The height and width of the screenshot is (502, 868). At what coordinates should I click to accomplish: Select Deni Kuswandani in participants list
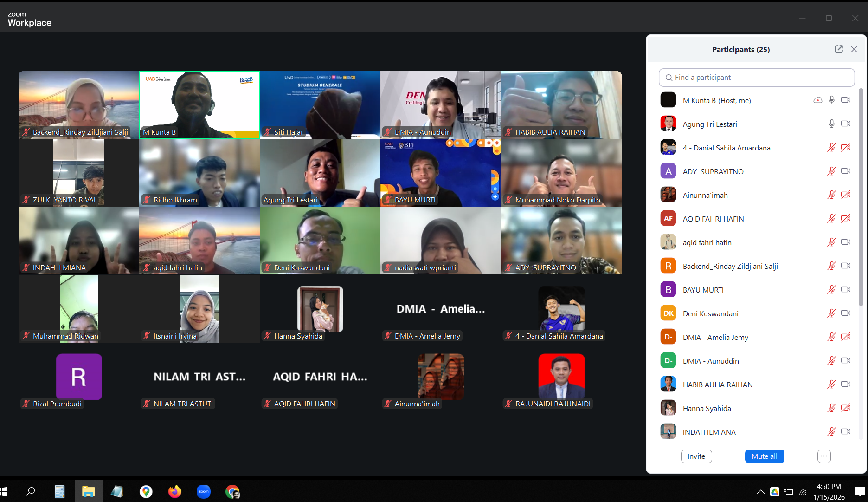[x=710, y=313]
